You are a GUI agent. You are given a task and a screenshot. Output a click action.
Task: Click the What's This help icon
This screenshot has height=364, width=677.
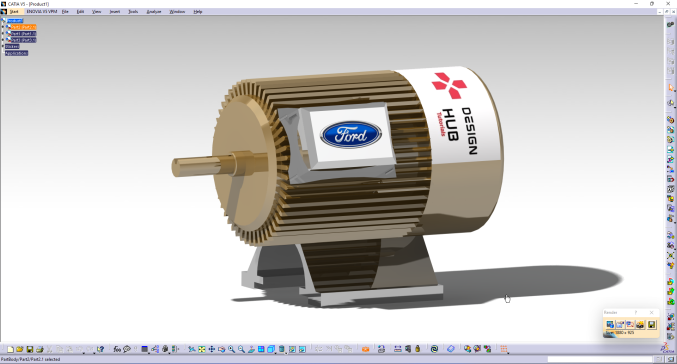coord(100,349)
